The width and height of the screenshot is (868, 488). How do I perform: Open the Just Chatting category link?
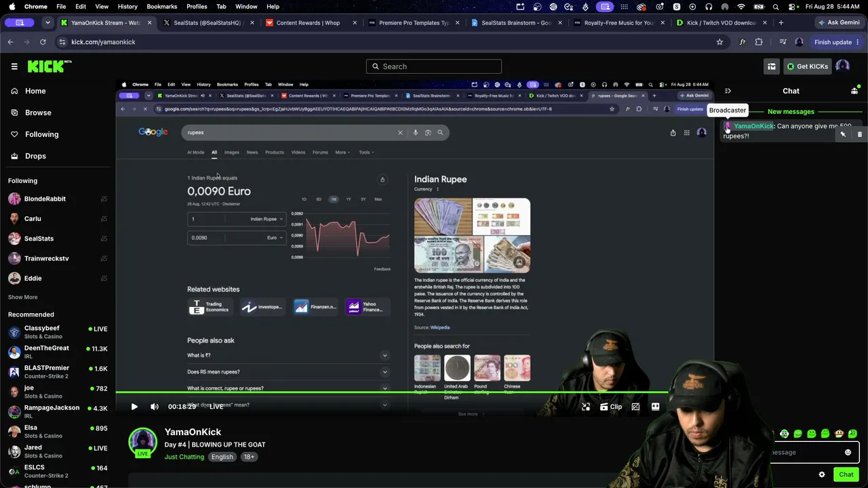click(x=184, y=457)
